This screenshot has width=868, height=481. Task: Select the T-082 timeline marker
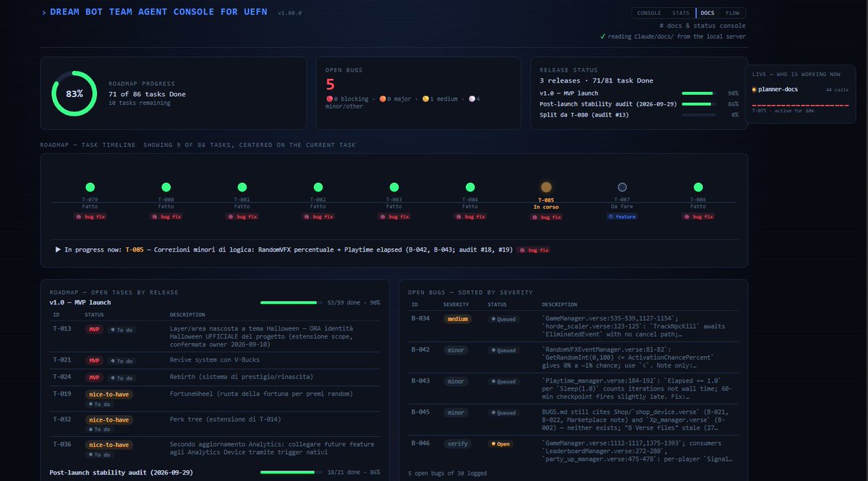(x=318, y=187)
